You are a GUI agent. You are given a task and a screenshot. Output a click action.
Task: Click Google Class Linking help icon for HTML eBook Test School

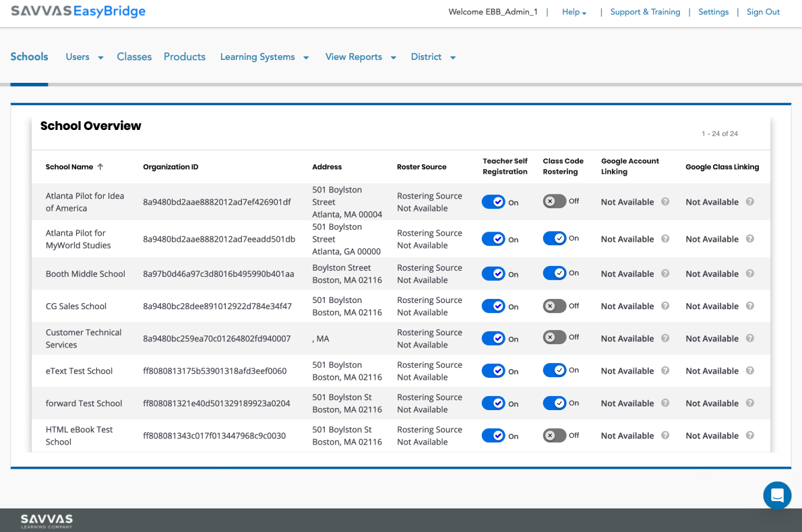click(x=750, y=436)
